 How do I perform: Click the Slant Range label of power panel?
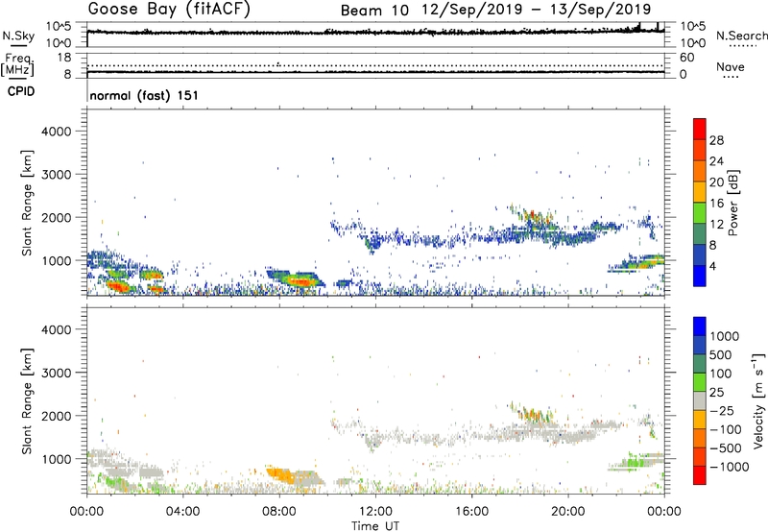(x=27, y=203)
